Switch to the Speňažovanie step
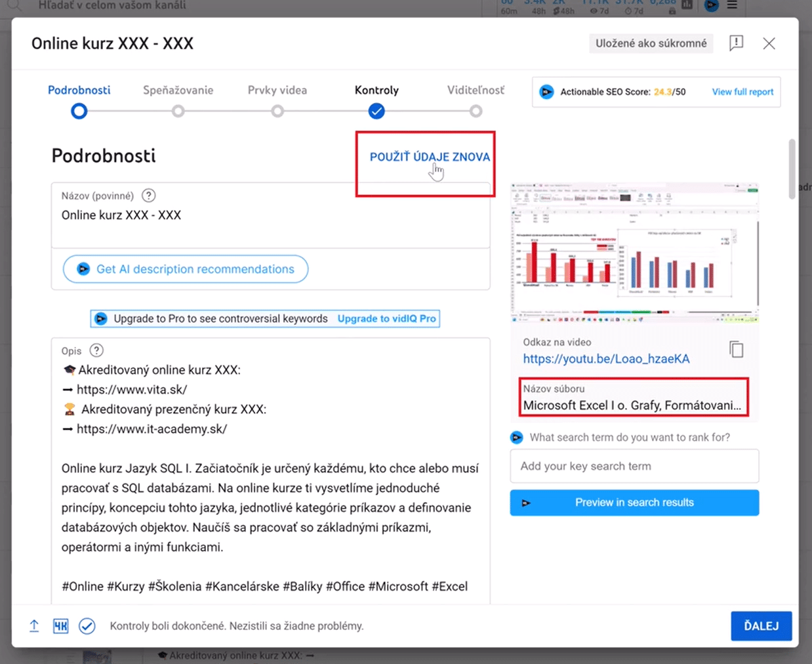This screenshot has height=664, width=812. point(178,110)
